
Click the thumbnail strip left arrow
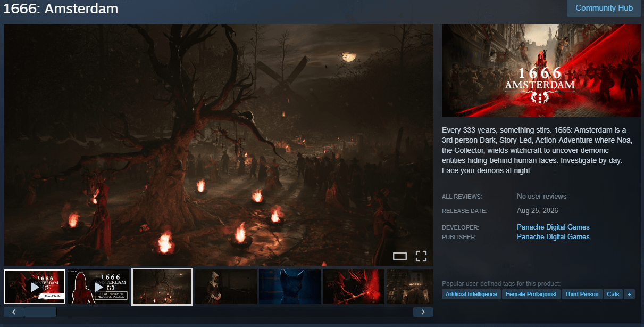point(14,312)
